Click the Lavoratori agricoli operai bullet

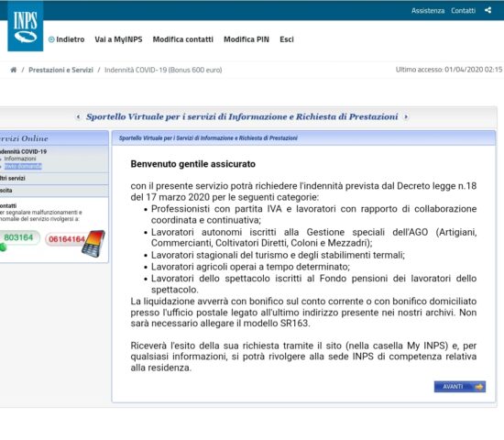[x=250, y=267]
